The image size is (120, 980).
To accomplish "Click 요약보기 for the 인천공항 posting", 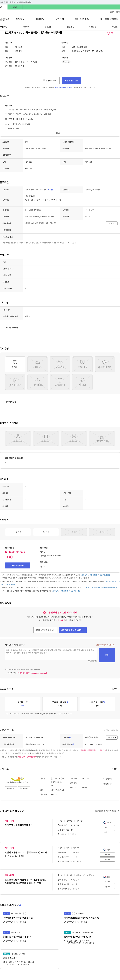I will pos(107,827).
